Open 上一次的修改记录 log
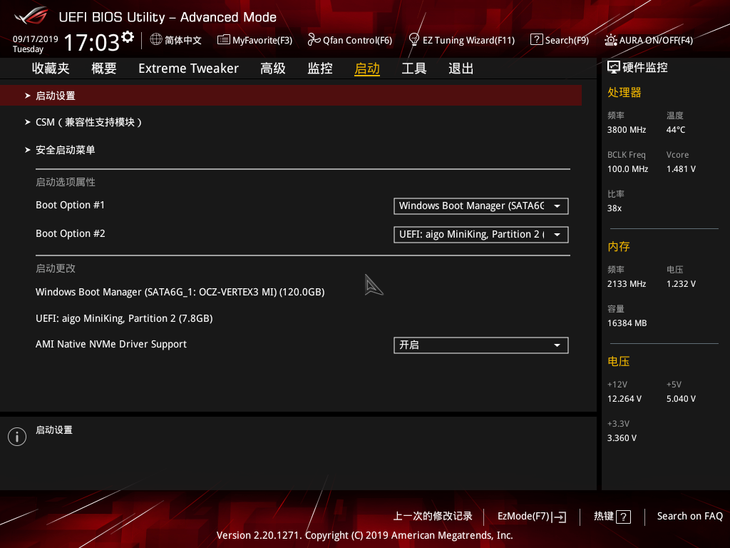This screenshot has width=730, height=548. (x=433, y=516)
